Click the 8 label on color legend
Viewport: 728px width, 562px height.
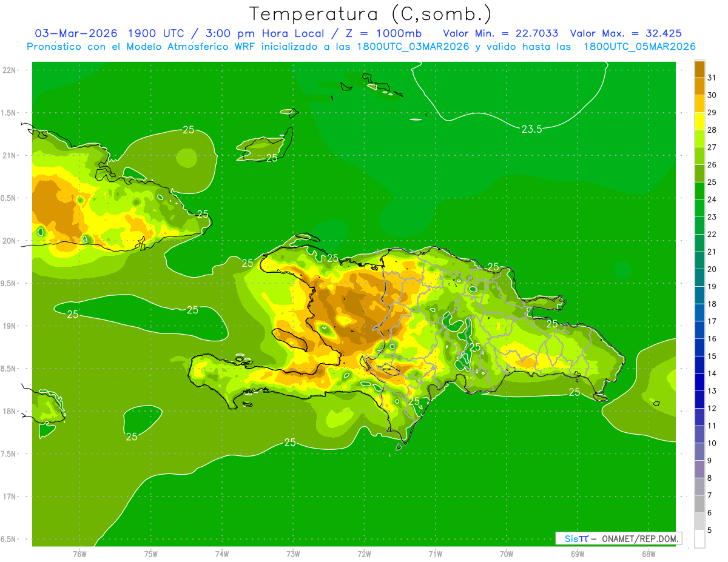[710, 478]
